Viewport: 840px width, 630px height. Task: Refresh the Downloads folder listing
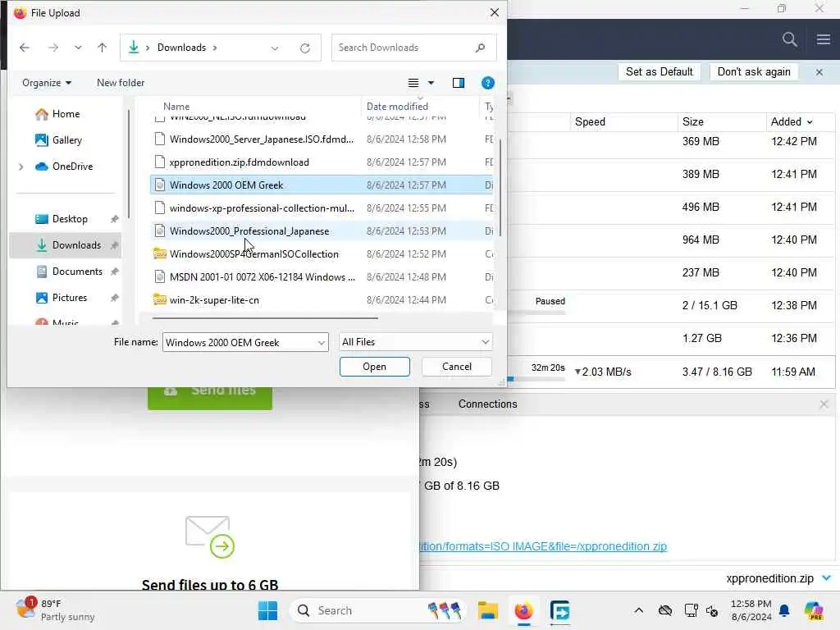(305, 48)
